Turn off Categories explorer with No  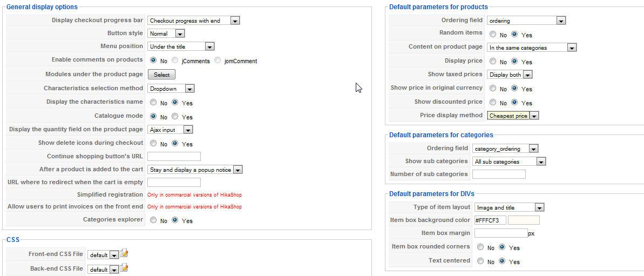point(154,220)
